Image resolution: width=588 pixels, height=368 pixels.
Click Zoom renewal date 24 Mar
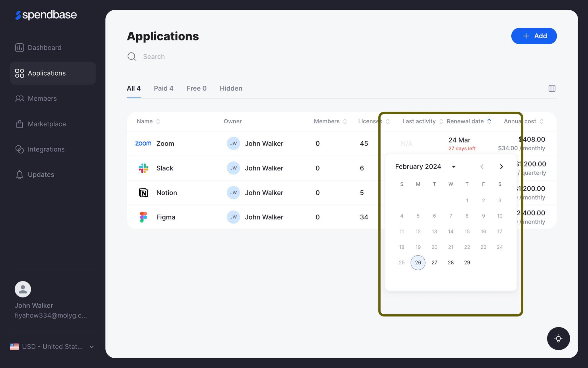[459, 140]
